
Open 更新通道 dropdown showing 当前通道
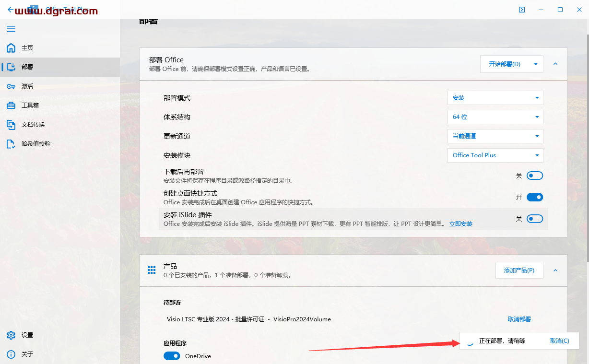click(x=495, y=136)
